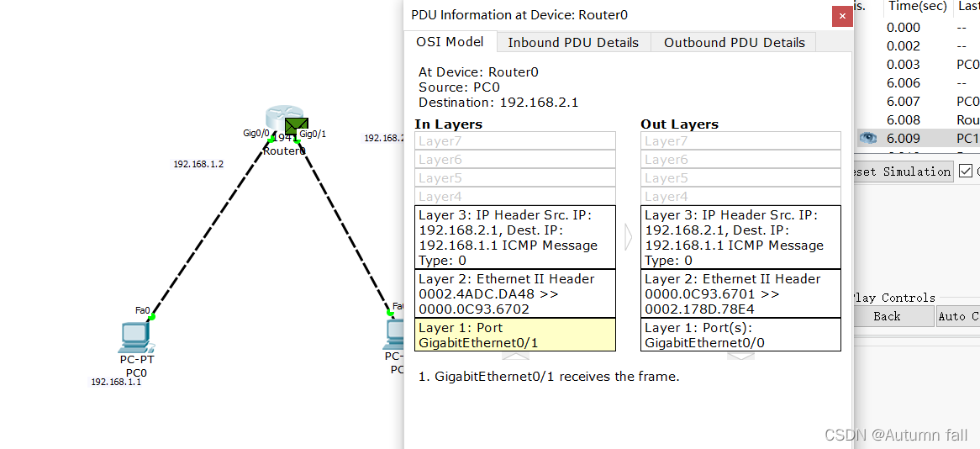The width and height of the screenshot is (980, 449).
Task: Click the arrow between In and Out Layers
Action: [628, 237]
